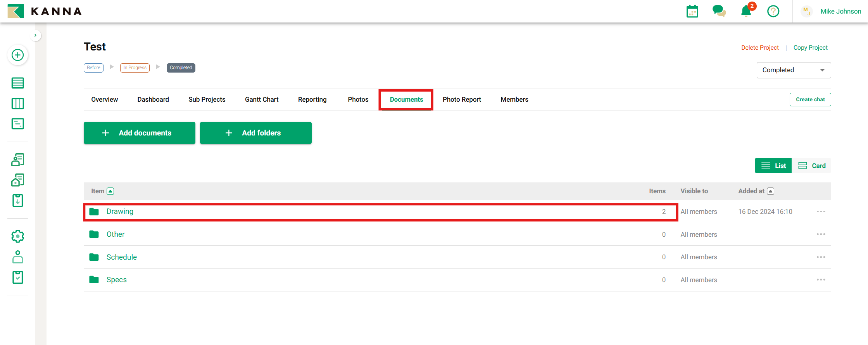Open the settings gear in sidebar
The height and width of the screenshot is (345, 868).
[x=17, y=236]
